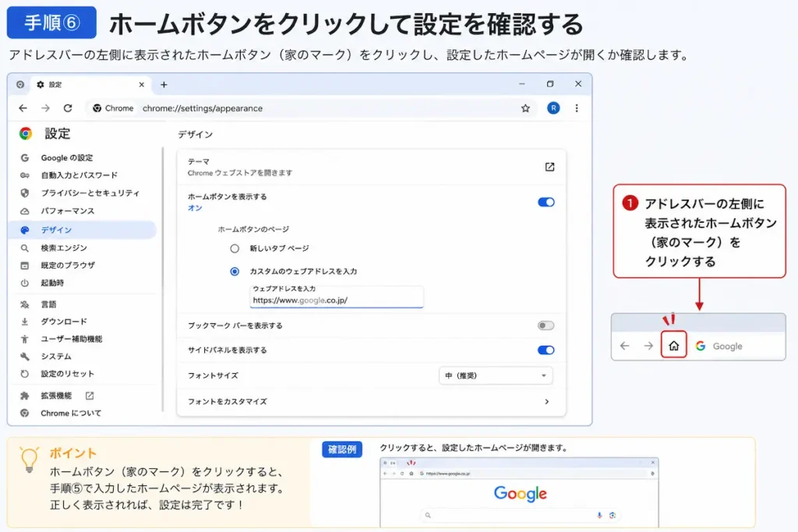Click the back arrow in Chrome toolbar
Image resolution: width=798 pixels, height=532 pixels.
pyautogui.click(x=23, y=108)
